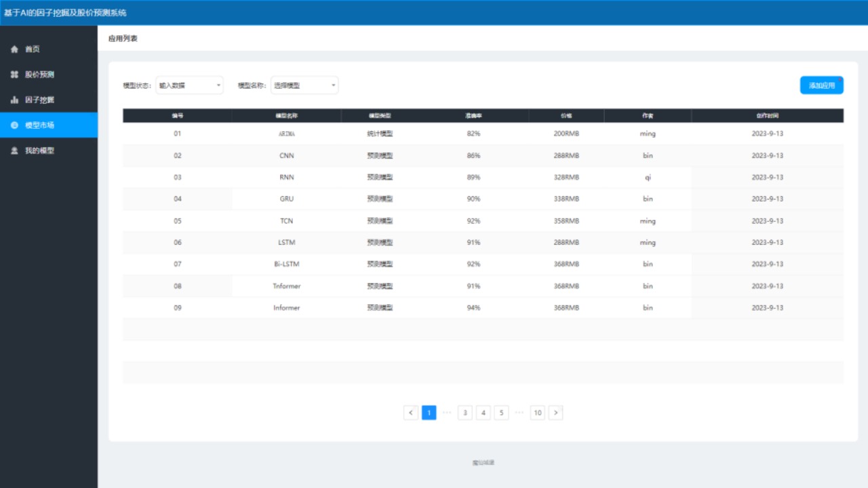Click the 模型市场 sidebar icon
The width and height of the screenshot is (868, 488).
pos(14,126)
